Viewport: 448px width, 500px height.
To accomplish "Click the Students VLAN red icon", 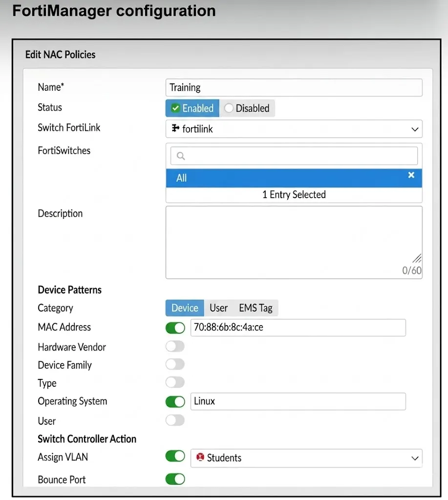I will (x=200, y=457).
